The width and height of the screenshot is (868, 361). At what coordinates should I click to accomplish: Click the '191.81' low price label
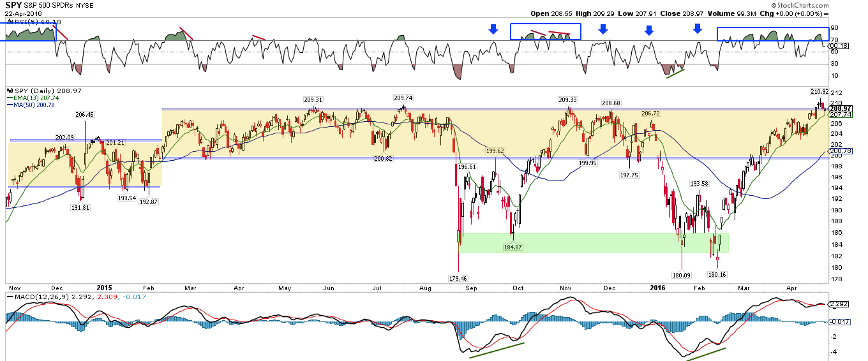[80, 207]
